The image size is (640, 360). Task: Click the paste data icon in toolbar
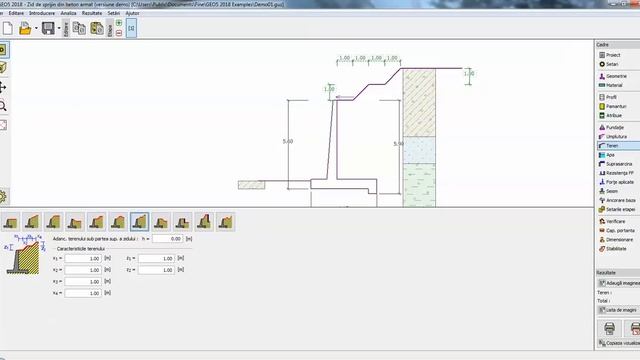[x=97, y=29]
